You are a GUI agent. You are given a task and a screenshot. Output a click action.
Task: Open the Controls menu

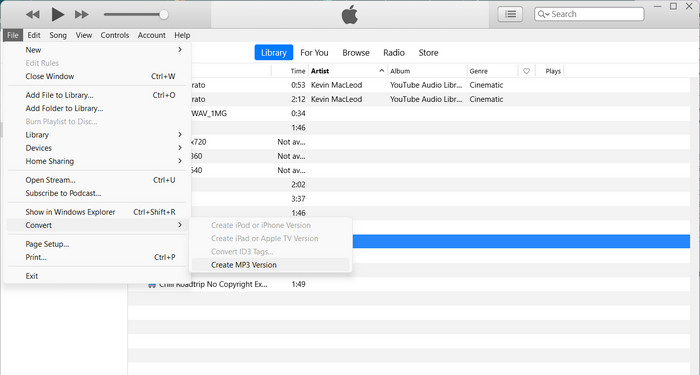[x=115, y=35]
